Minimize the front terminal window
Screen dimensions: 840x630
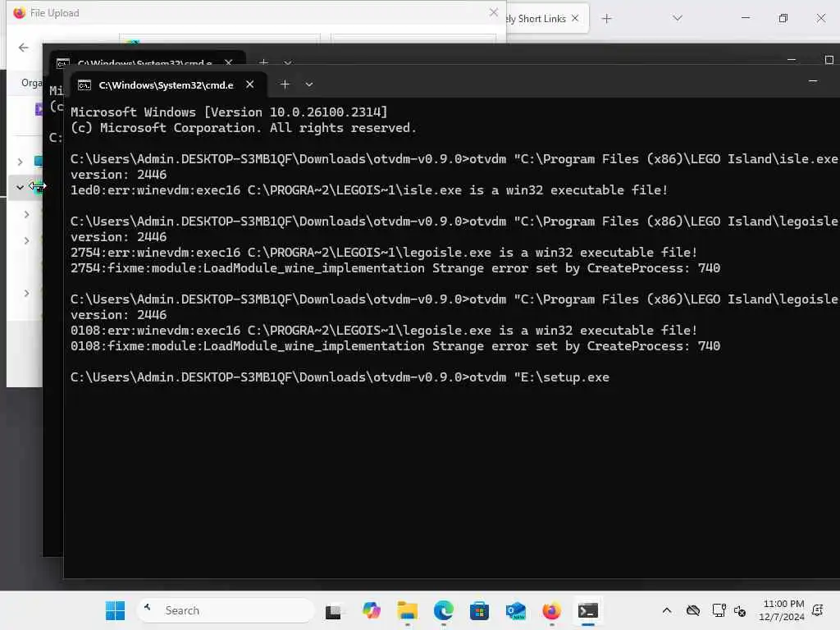tap(813, 81)
